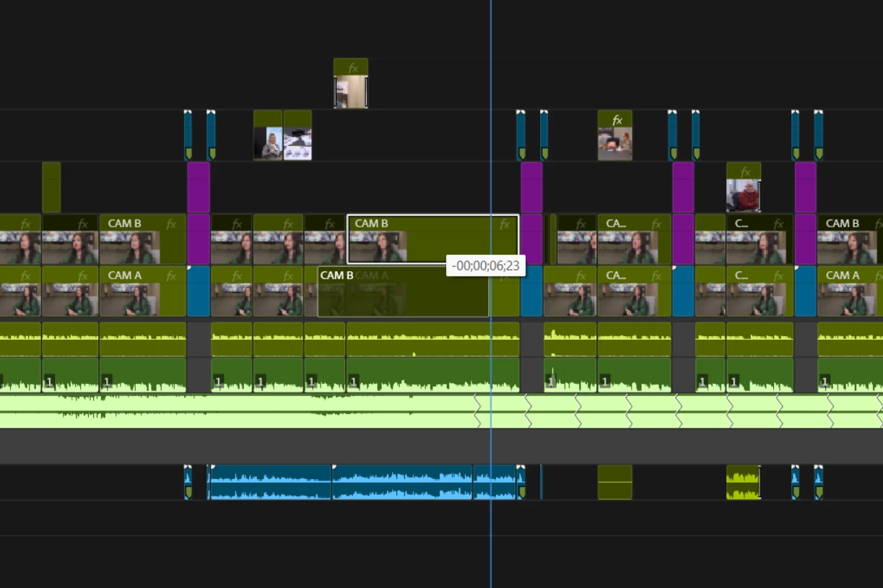Select the long light-green audio clip with keyframes
The height and width of the screenshot is (588, 883).
[441, 411]
